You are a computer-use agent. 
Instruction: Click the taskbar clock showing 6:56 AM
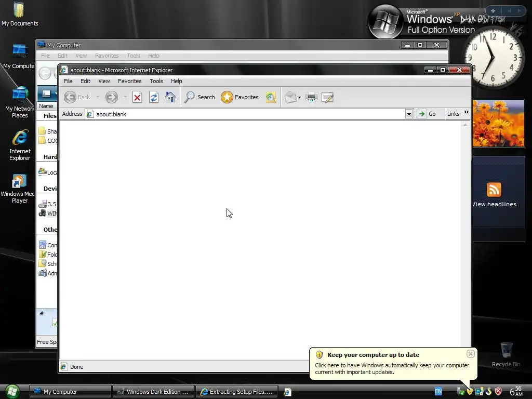(x=516, y=391)
